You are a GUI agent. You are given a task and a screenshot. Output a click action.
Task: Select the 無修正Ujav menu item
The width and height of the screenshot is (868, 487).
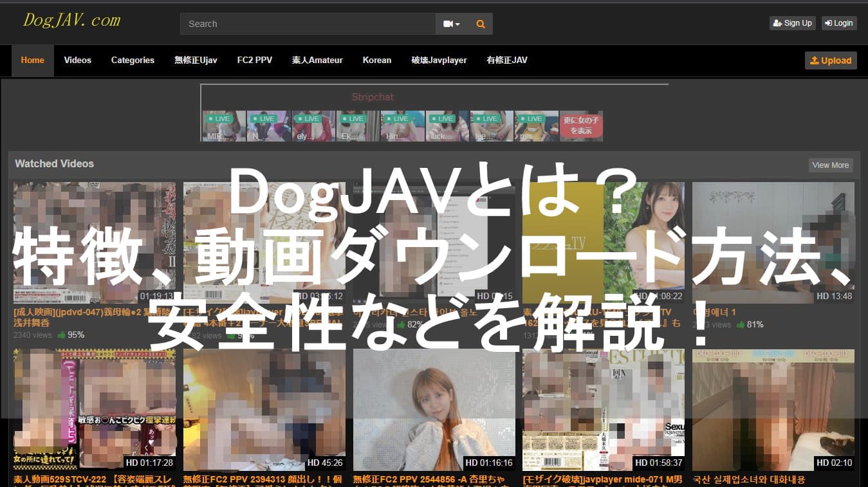pyautogui.click(x=196, y=60)
